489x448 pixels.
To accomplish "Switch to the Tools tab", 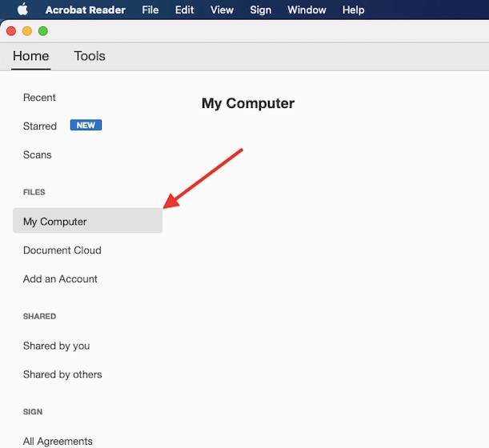I will pos(90,56).
